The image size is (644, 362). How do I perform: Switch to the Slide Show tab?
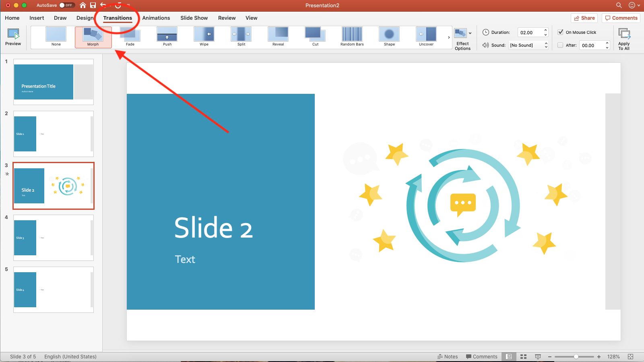tap(194, 18)
